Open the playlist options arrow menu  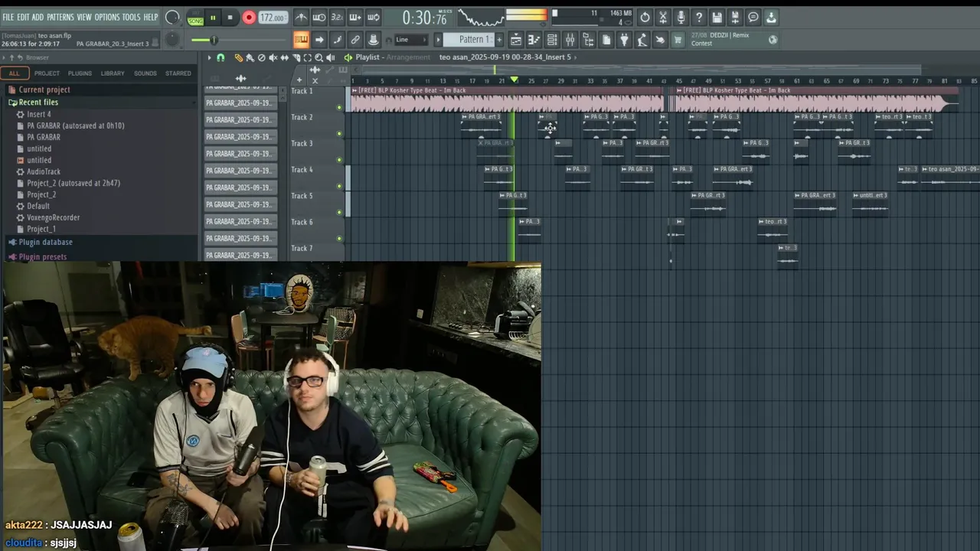tap(208, 57)
